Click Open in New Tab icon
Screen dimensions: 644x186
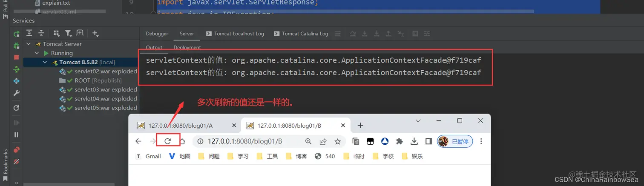point(80,33)
